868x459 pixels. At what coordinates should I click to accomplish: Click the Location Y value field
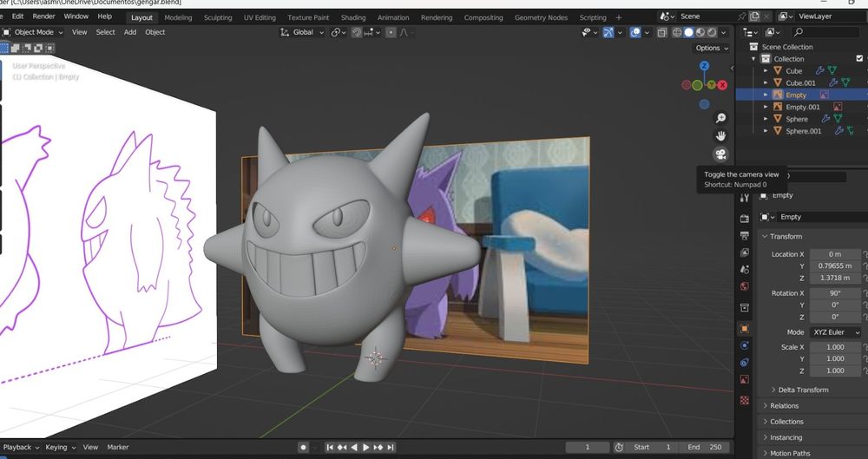point(833,266)
